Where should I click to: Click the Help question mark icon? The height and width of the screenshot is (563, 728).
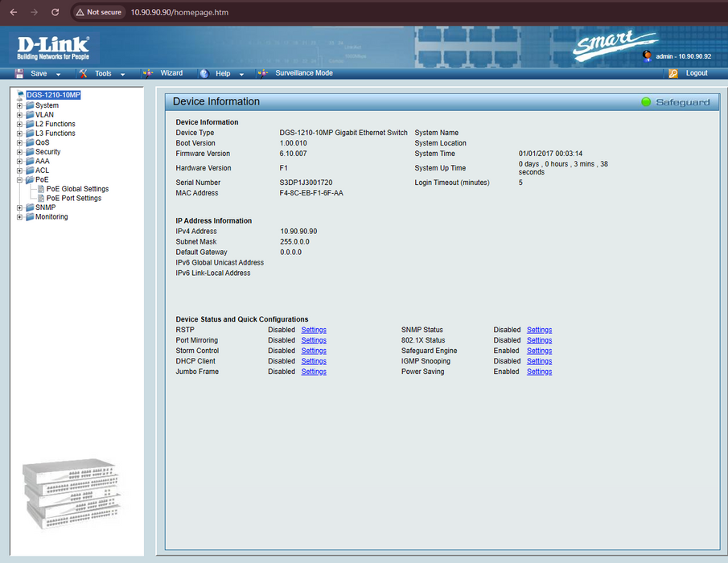coord(204,73)
